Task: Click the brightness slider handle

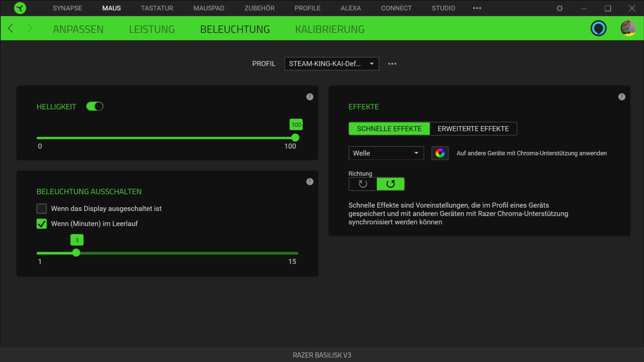Action: (x=295, y=138)
